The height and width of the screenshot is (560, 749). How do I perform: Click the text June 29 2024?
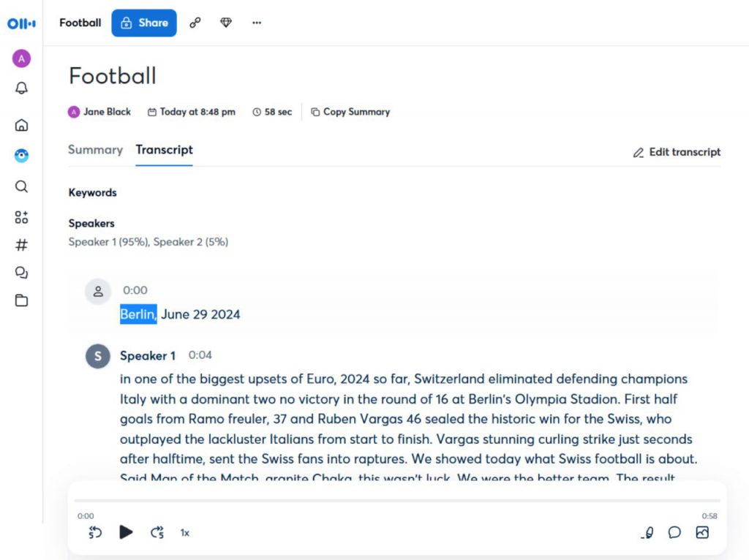(200, 314)
